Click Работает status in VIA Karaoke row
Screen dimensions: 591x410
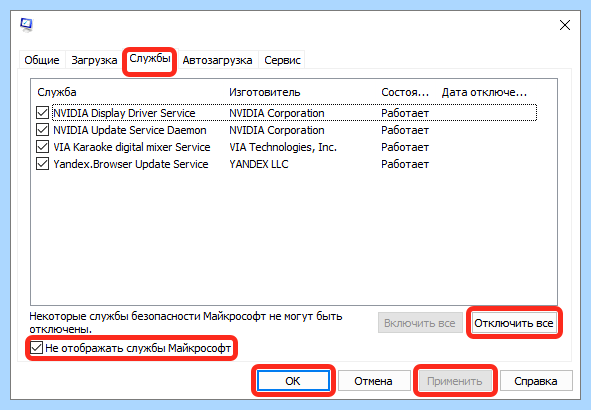coord(405,147)
